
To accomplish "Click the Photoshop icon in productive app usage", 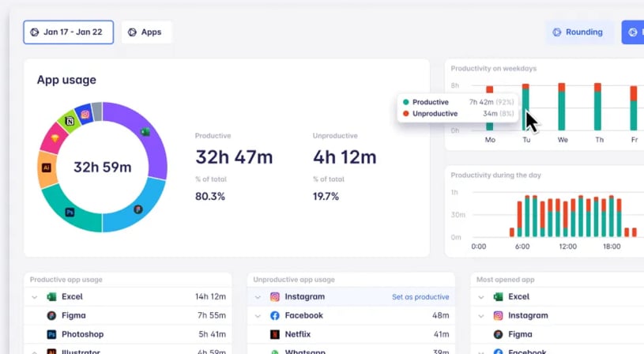I will coord(51,334).
